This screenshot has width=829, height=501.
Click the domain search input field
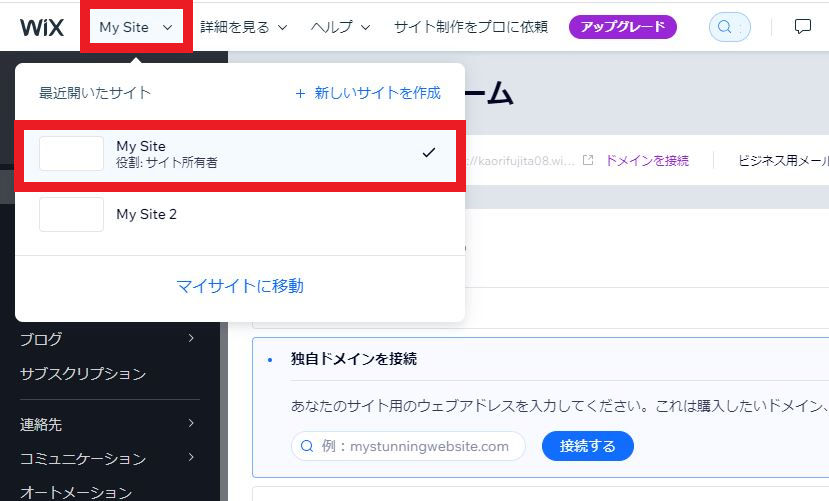point(408,446)
